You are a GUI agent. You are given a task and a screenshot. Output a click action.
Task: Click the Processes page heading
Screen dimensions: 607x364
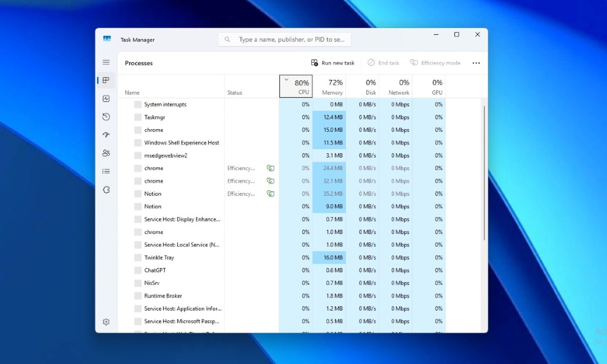139,63
